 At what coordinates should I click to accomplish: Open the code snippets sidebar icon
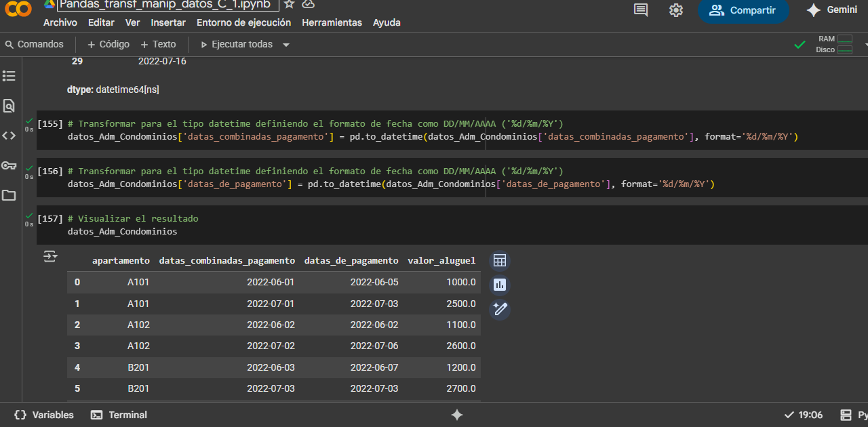(9, 136)
